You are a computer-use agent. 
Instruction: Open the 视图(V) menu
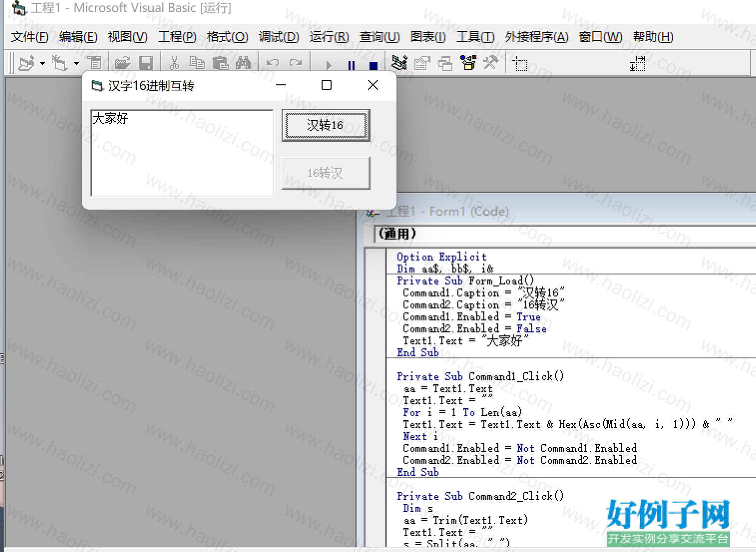click(127, 37)
